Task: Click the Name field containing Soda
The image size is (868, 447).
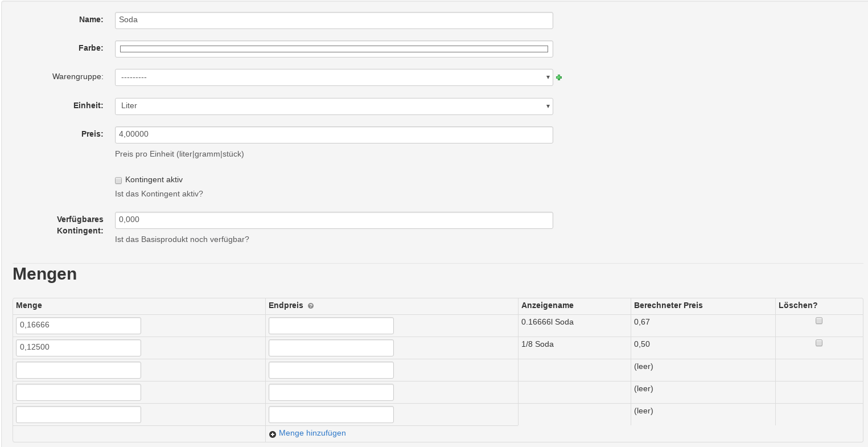Action: [334, 20]
